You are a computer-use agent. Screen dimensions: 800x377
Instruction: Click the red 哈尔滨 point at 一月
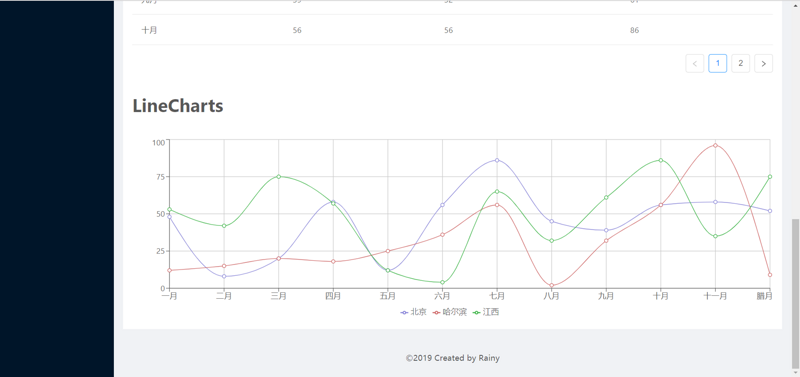pos(169,270)
